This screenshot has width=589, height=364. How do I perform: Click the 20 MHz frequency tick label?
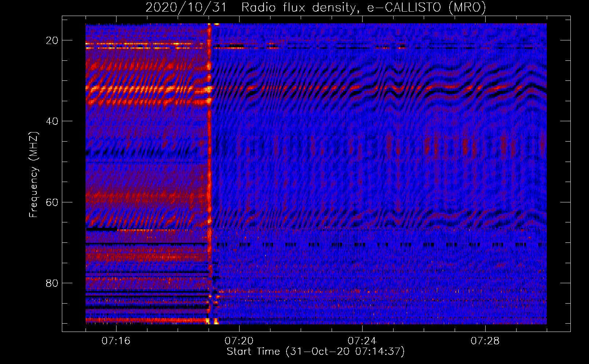pos(52,40)
